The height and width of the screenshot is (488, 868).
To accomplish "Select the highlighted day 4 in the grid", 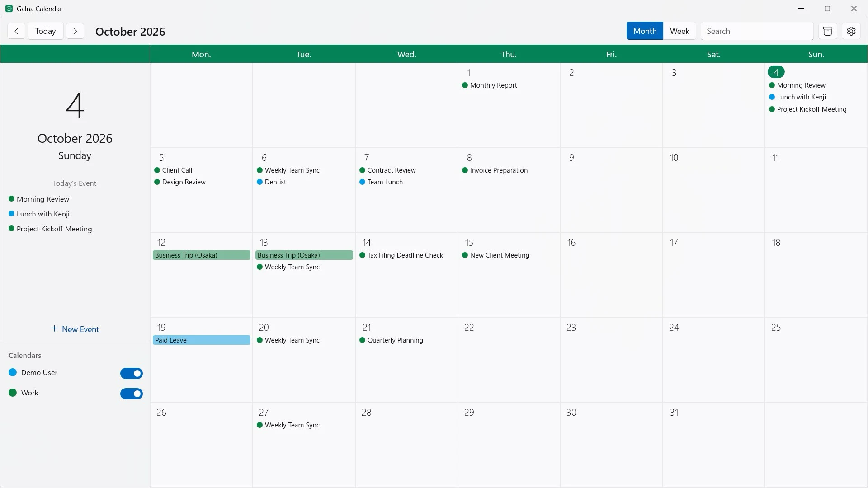I will click(x=776, y=72).
